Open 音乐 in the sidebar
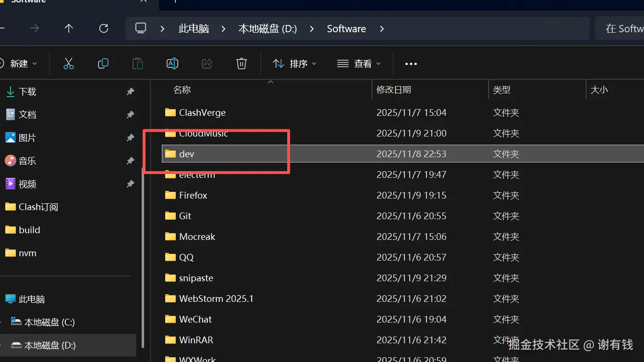This screenshot has height=362, width=644. coord(27,161)
